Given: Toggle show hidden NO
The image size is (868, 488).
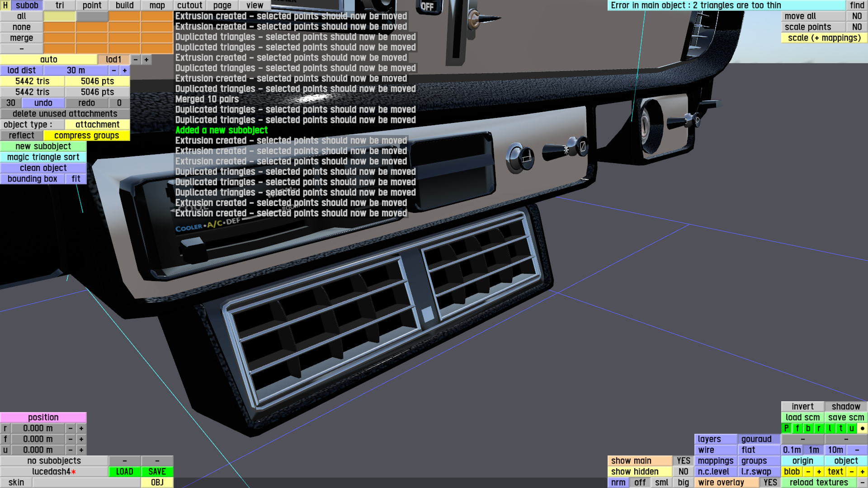Looking at the screenshot, I should tap(683, 471).
